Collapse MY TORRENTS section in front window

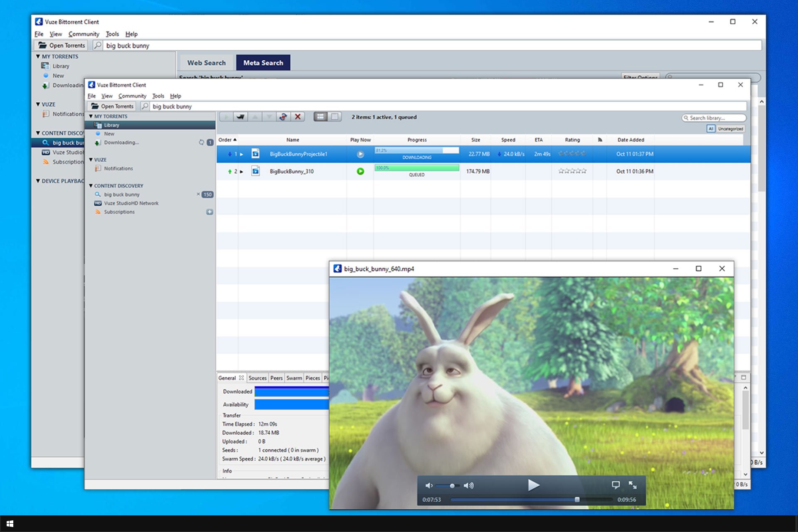pyautogui.click(x=91, y=116)
